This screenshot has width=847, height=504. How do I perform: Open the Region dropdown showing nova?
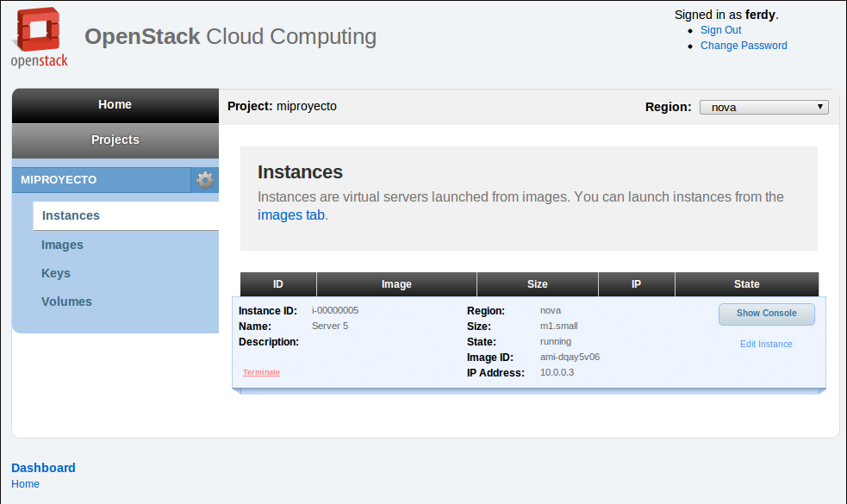(x=763, y=107)
